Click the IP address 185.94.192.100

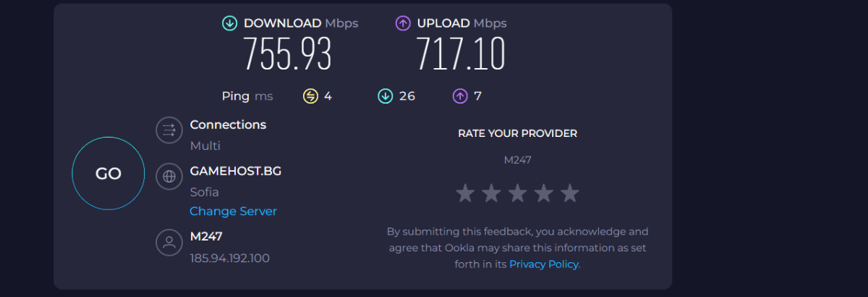tap(229, 258)
